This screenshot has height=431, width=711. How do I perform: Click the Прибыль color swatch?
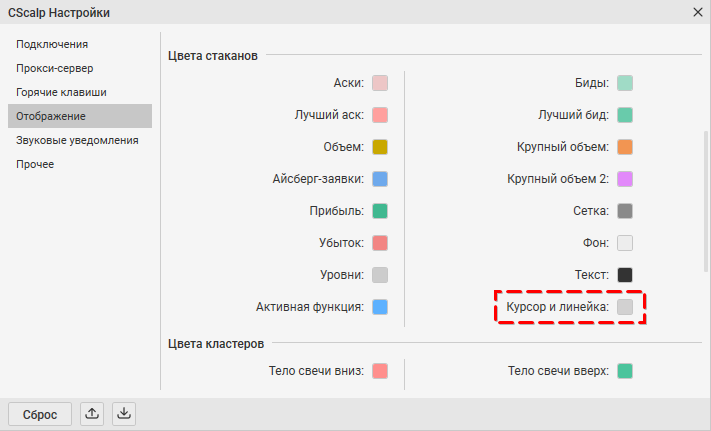[x=380, y=211]
